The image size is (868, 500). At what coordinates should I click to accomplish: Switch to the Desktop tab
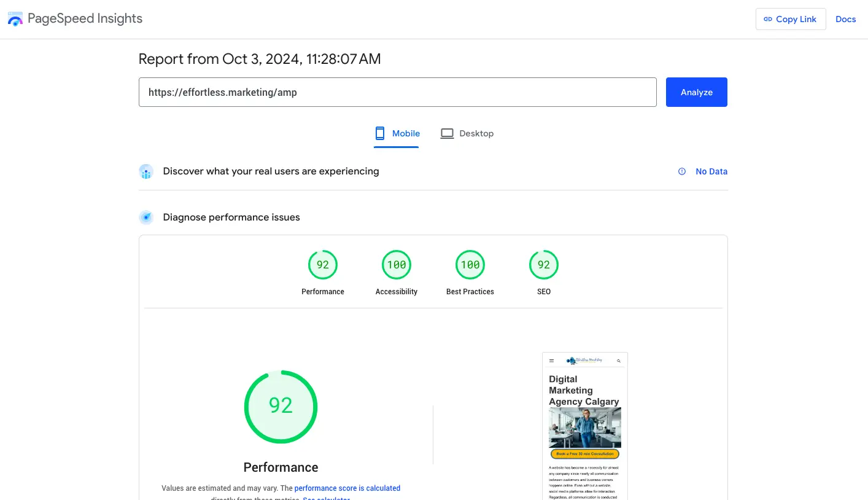pyautogui.click(x=467, y=133)
